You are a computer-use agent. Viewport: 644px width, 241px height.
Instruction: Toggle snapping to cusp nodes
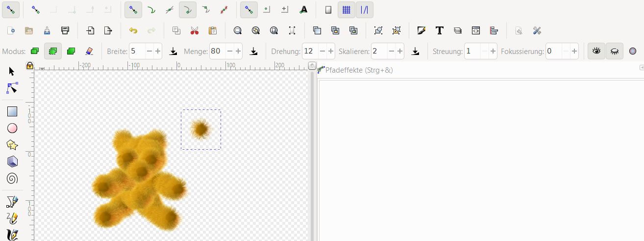187,9
